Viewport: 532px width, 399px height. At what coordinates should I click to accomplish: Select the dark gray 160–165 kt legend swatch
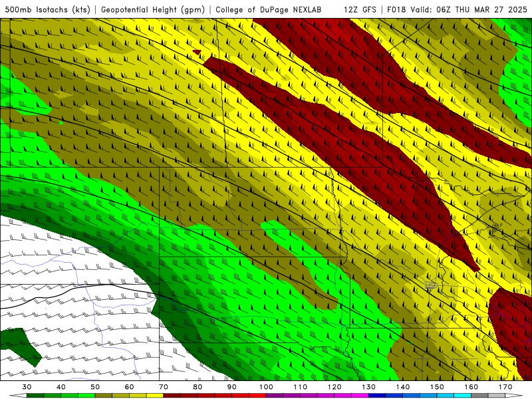click(x=479, y=396)
